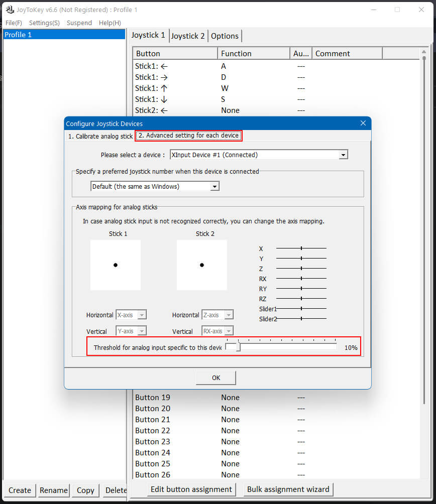Viewport: 436px width, 504px height.
Task: Click the Delete profile button
Action: pyautogui.click(x=116, y=490)
